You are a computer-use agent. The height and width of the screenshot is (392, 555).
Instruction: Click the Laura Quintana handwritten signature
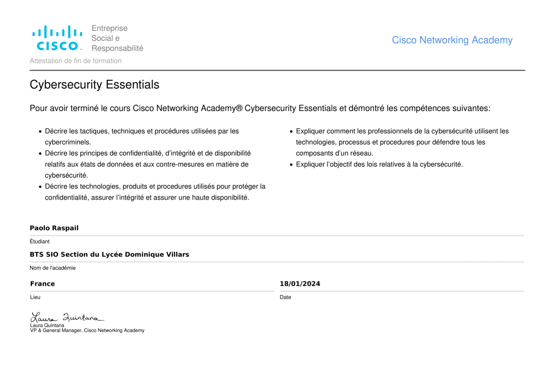(67, 317)
